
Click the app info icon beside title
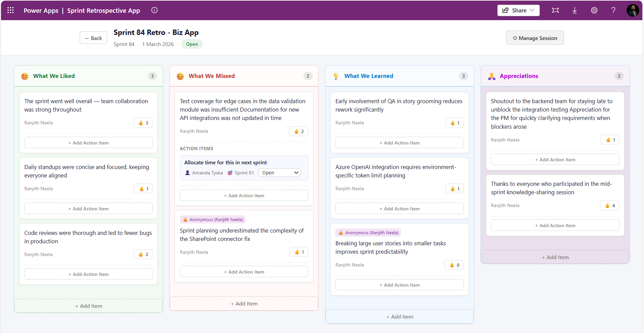click(x=154, y=10)
